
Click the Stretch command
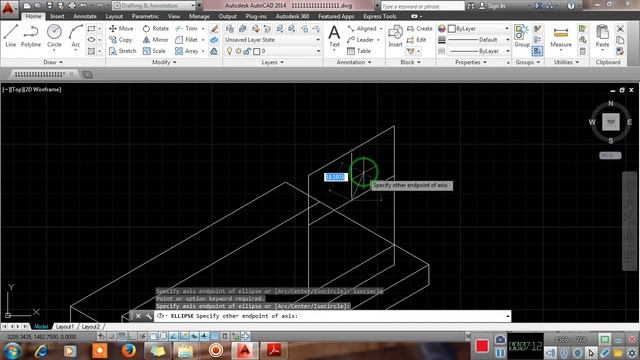point(122,51)
